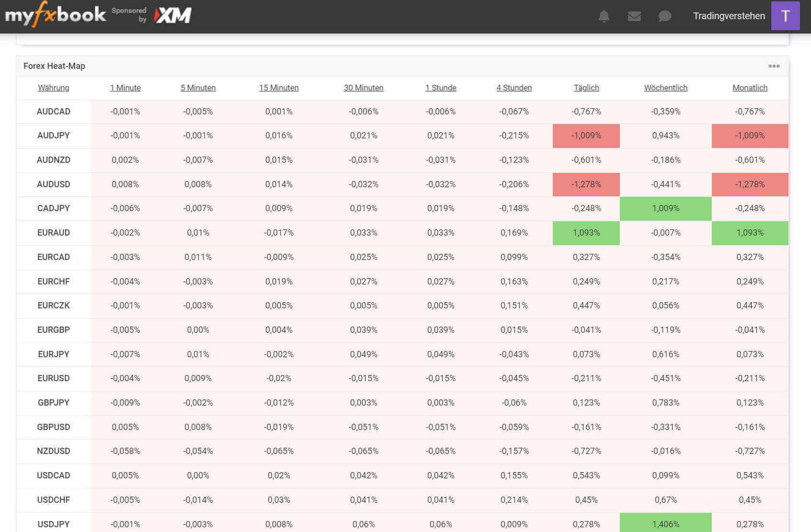Sort by the Monatlich column

pos(749,88)
